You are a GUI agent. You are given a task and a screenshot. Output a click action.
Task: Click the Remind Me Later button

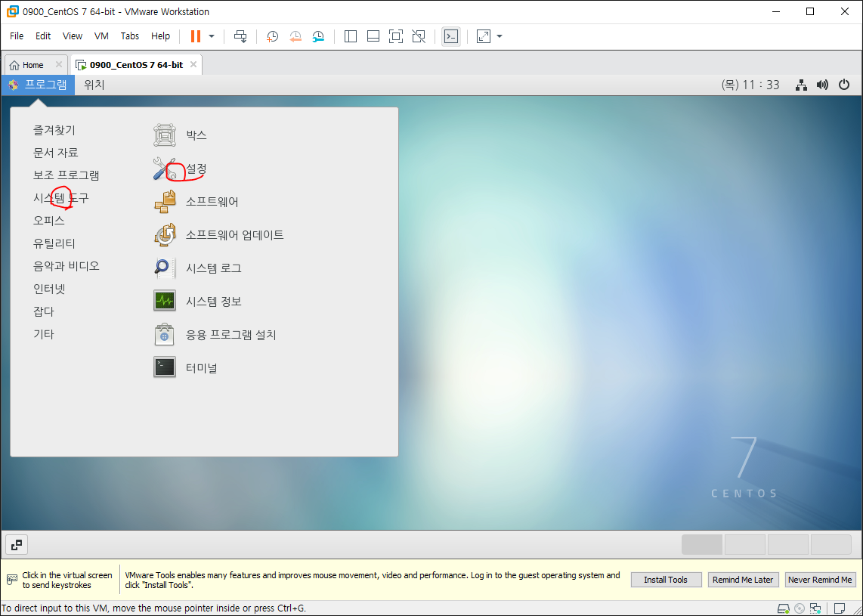pos(743,580)
